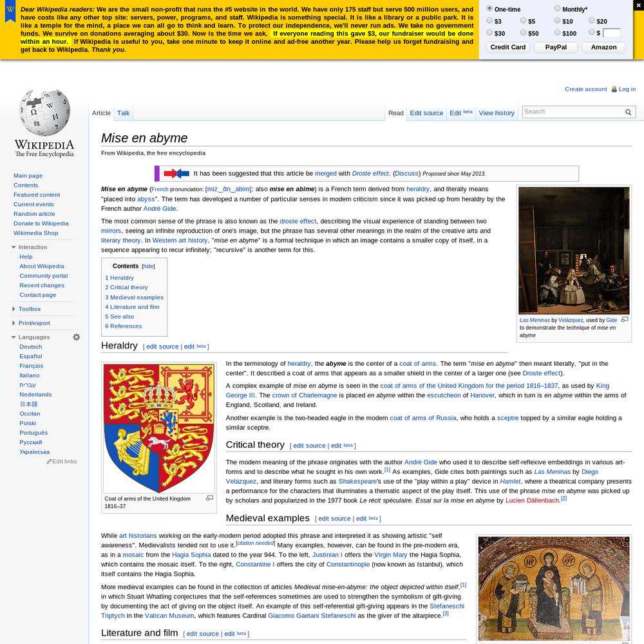
Task: Click the Lucien Dällenbach red link
Action: tap(533, 500)
